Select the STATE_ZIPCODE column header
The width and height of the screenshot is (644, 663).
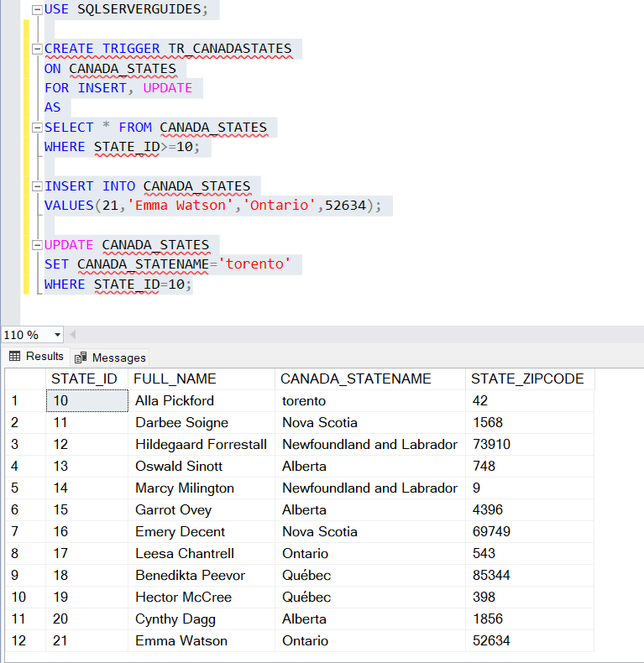[530, 378]
